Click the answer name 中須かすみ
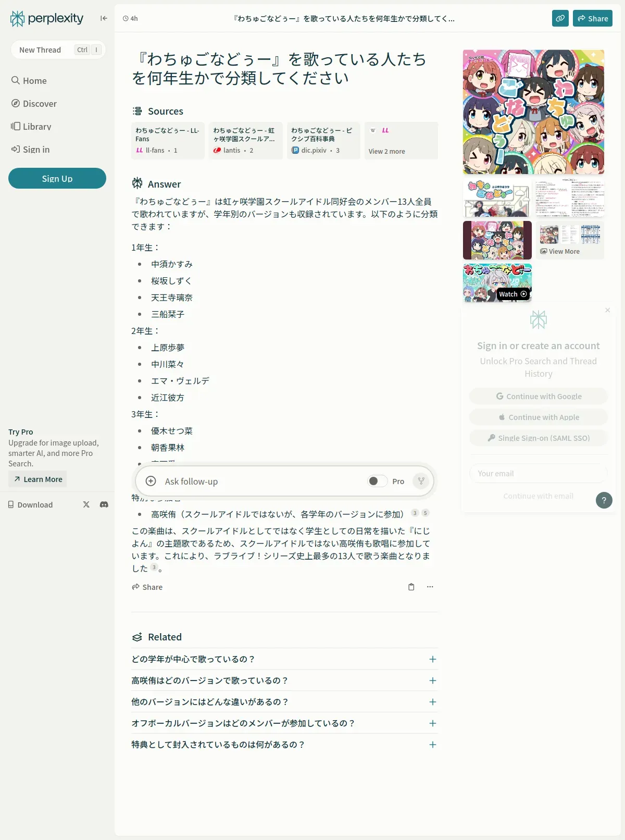This screenshot has width=625, height=840. pos(172,264)
